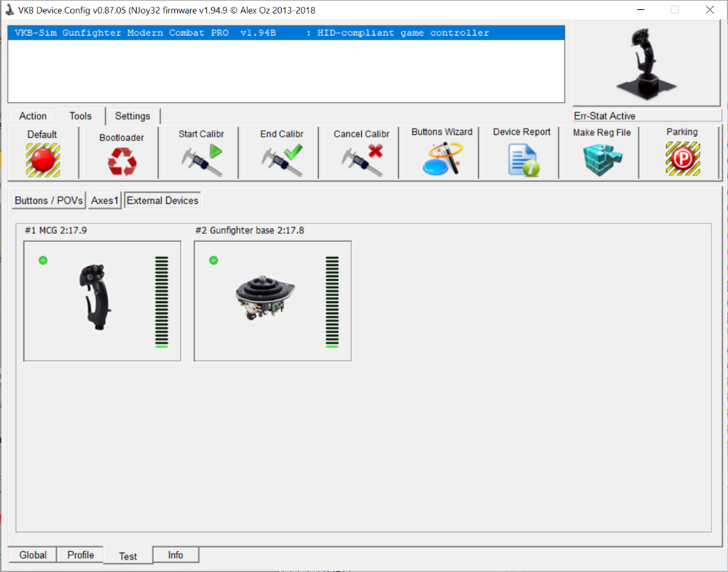The height and width of the screenshot is (572, 728).
Task: Close the VKB Device Config window
Action: tap(710, 10)
